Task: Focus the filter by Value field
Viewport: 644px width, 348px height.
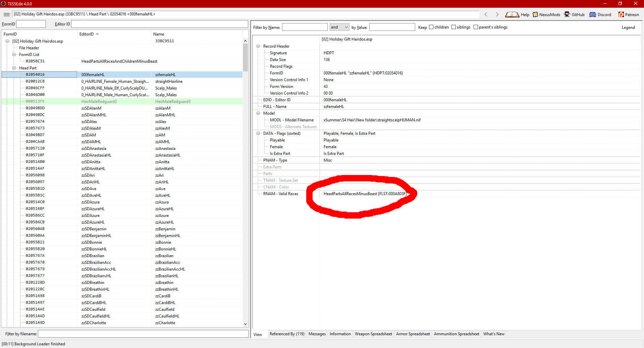Action: (x=392, y=27)
